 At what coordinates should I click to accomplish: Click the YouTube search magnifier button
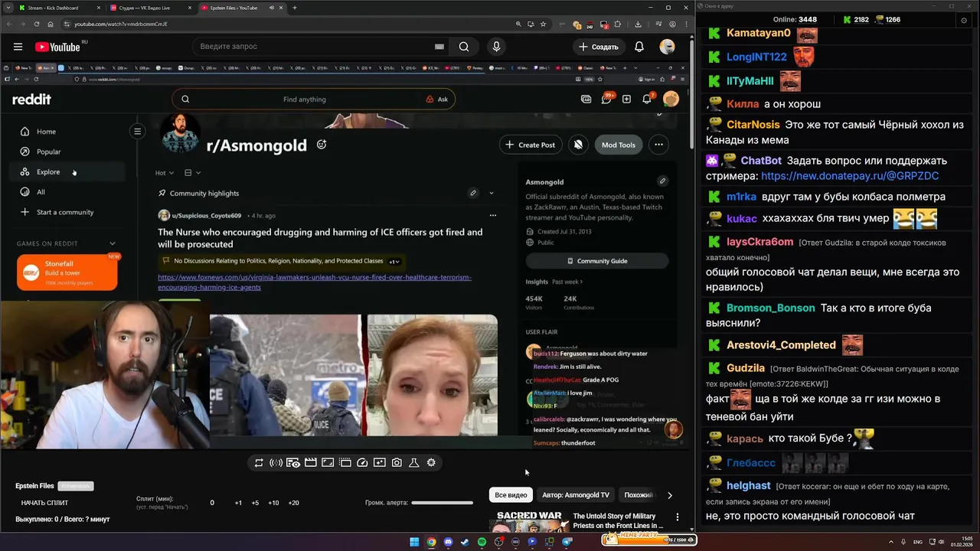(464, 47)
